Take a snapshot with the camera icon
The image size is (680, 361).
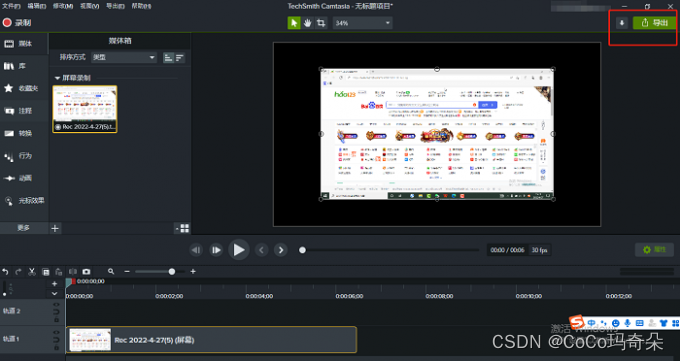pos(86,272)
